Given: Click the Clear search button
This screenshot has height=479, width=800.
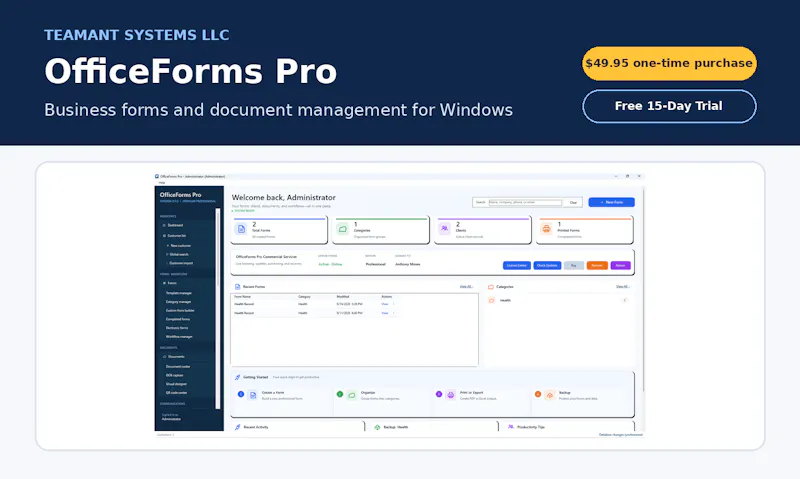Looking at the screenshot, I should click(x=573, y=203).
